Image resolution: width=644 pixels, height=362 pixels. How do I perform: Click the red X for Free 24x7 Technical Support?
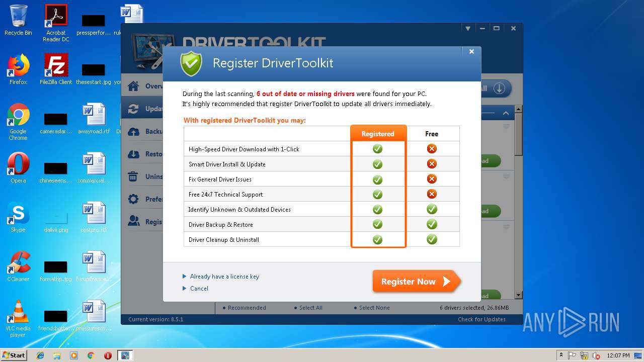[x=432, y=194]
